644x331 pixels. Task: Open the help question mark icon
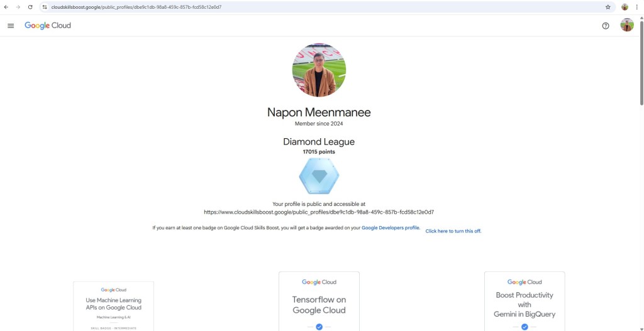tap(606, 26)
